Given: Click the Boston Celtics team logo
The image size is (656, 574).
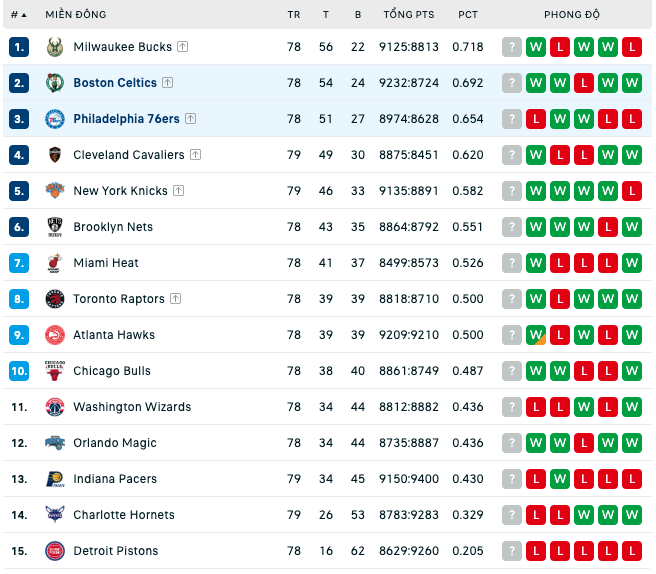Looking at the screenshot, I should [x=55, y=83].
